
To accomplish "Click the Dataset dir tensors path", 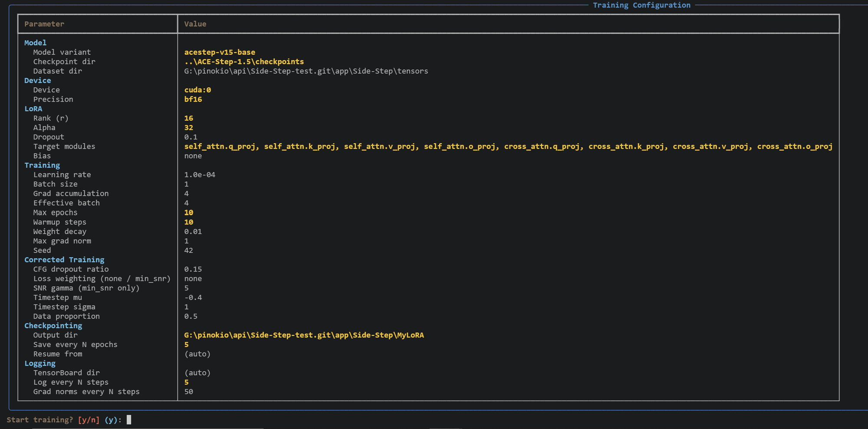I will (306, 71).
